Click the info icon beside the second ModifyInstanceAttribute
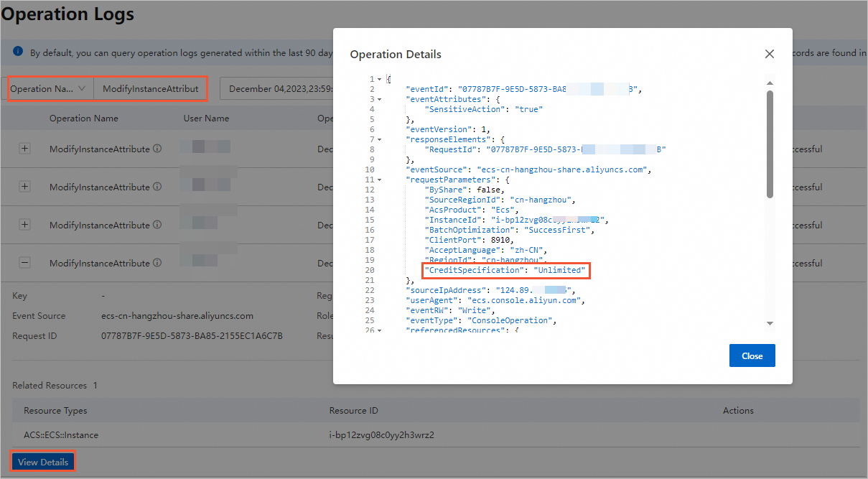This screenshot has width=868, height=479. pyautogui.click(x=157, y=187)
